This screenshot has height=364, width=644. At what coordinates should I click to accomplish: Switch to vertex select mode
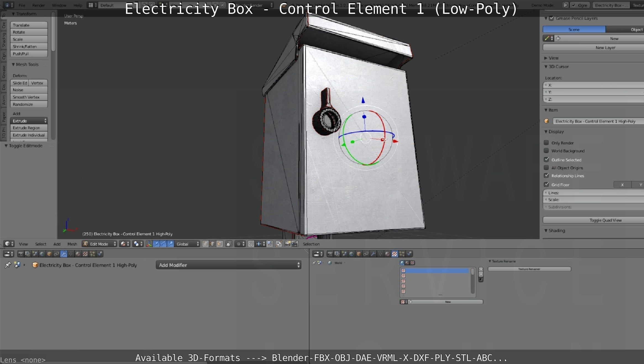(x=205, y=244)
